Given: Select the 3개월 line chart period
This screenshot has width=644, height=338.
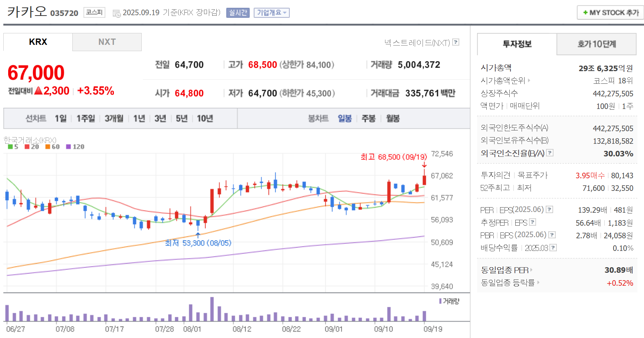Looking at the screenshot, I should (x=114, y=119).
